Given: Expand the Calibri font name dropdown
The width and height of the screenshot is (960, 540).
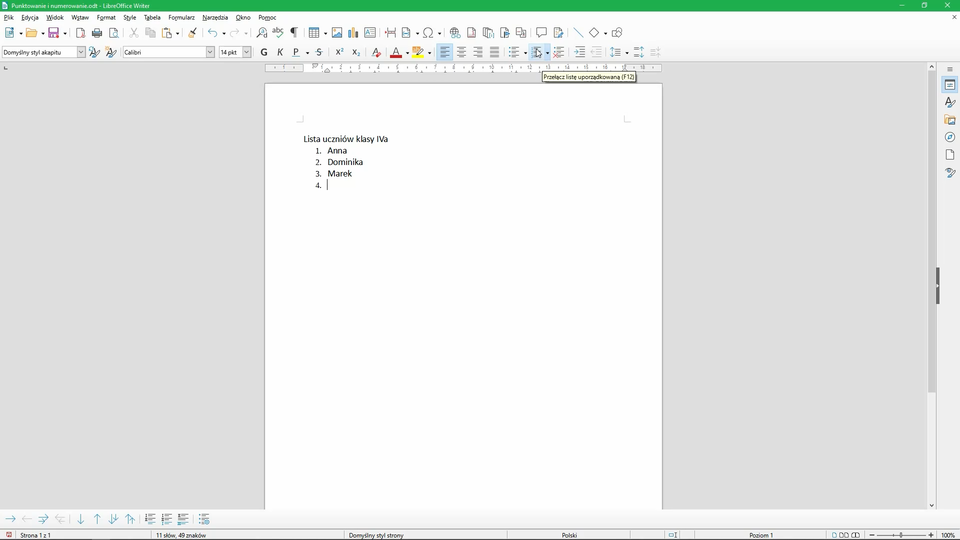Looking at the screenshot, I should 210,52.
